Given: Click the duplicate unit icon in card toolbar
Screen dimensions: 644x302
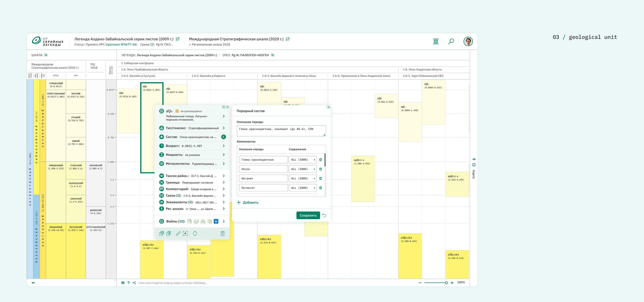Looking at the screenshot, I should point(161,233).
